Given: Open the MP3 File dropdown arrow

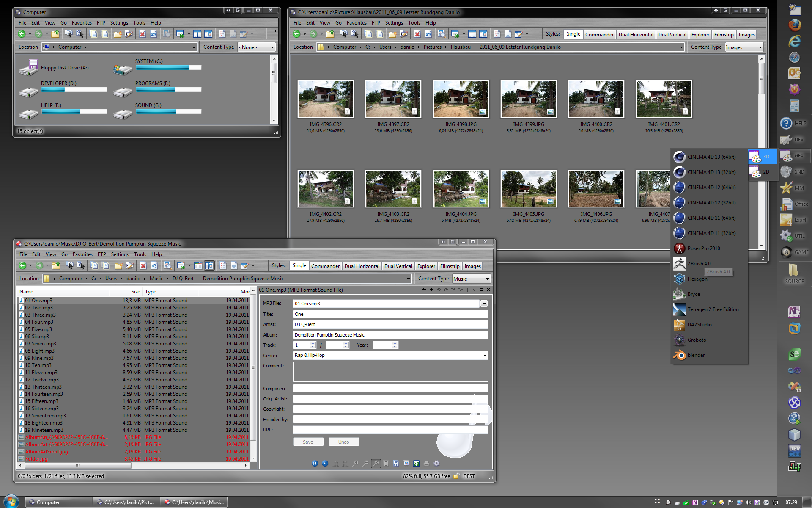Looking at the screenshot, I should [484, 304].
